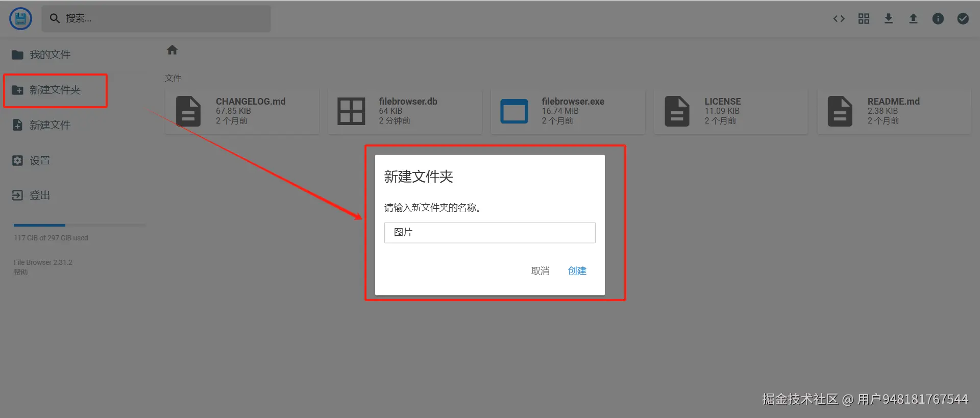
Task: Click the 2 分钟前 timestamp
Action: [395, 121]
